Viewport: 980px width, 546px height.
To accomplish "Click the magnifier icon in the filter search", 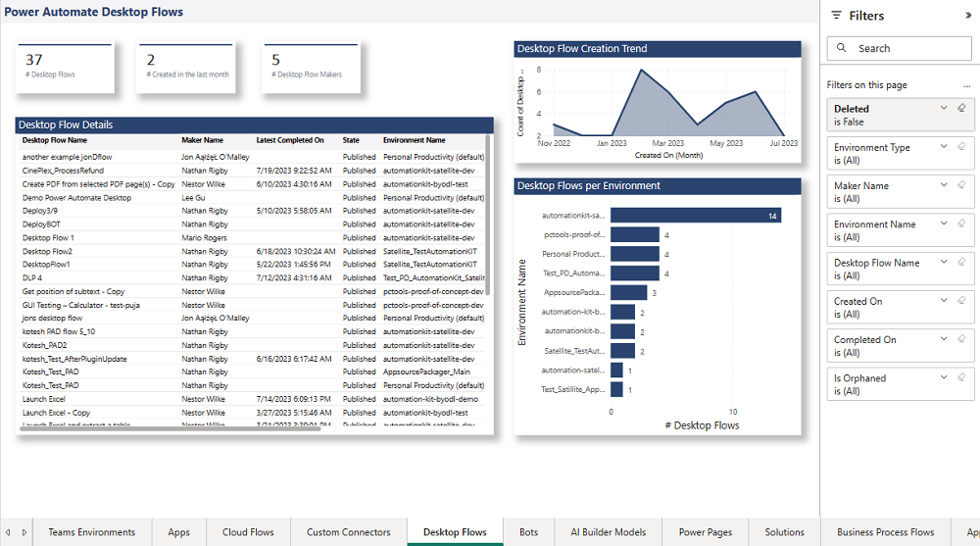I will pos(841,47).
